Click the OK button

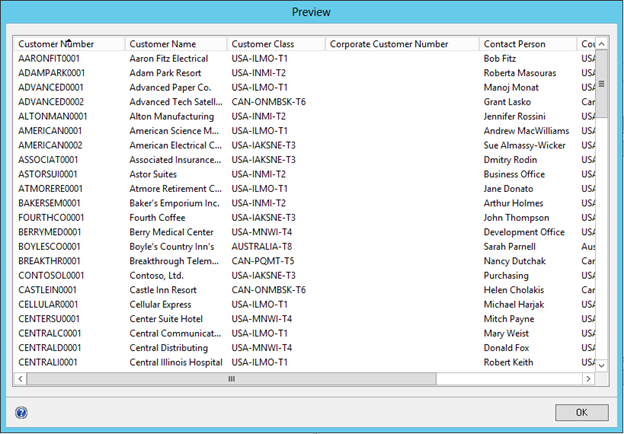(x=581, y=413)
